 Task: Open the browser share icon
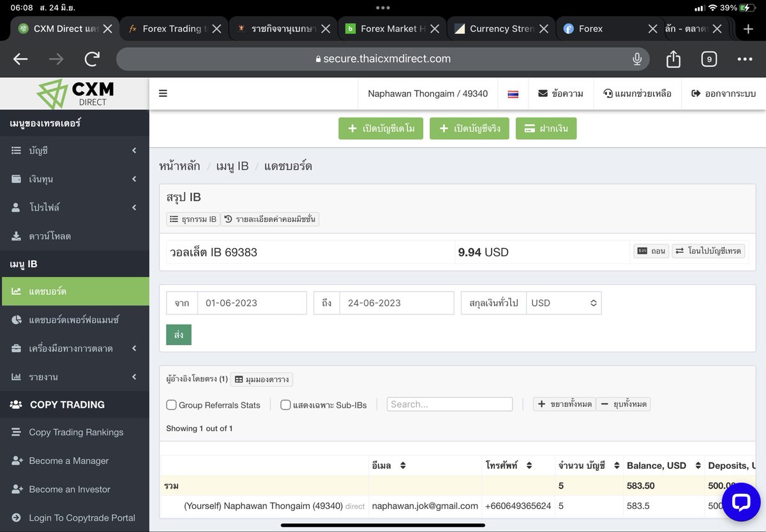[673, 59]
